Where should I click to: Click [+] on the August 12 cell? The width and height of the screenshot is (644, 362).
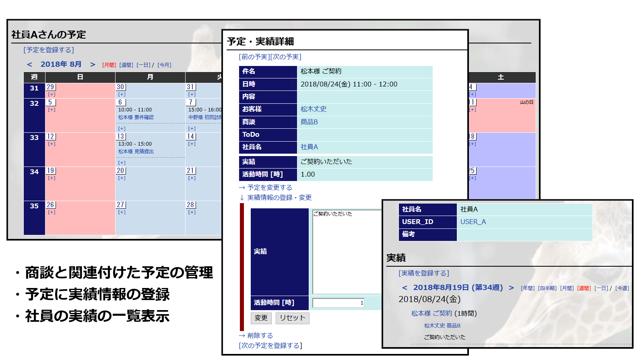52,144
